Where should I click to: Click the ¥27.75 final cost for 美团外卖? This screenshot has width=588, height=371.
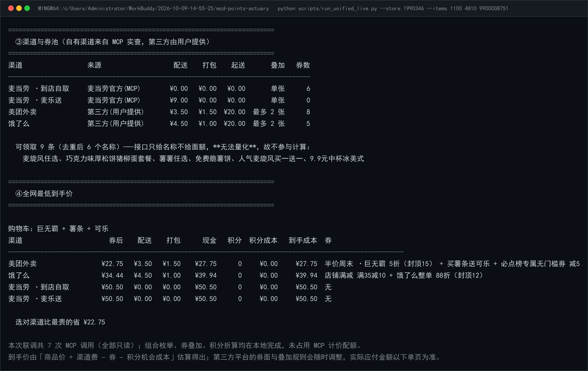pyautogui.click(x=307, y=264)
